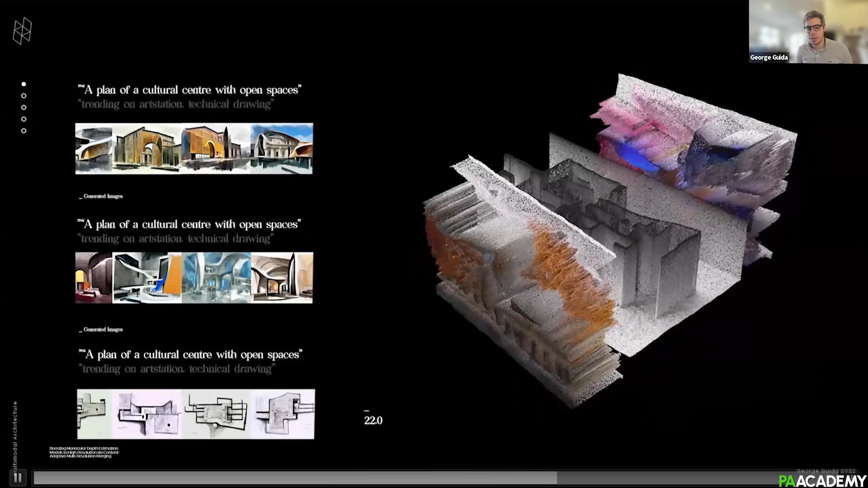Select the second slide navigation dot

tap(24, 96)
